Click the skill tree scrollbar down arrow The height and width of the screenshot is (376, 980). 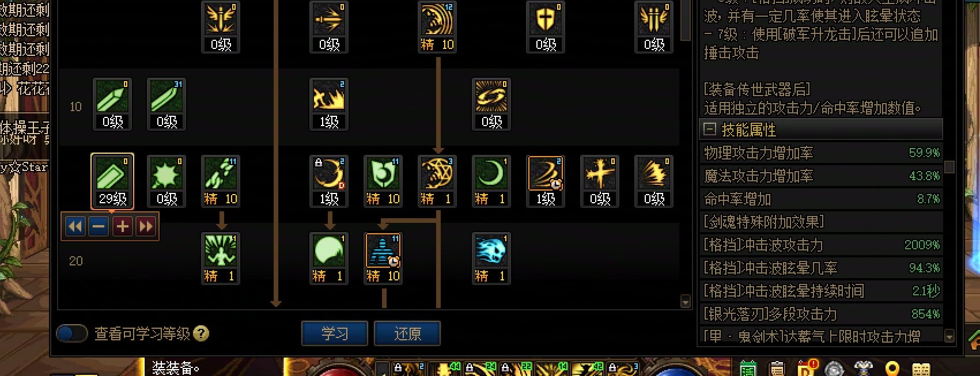pos(685,302)
